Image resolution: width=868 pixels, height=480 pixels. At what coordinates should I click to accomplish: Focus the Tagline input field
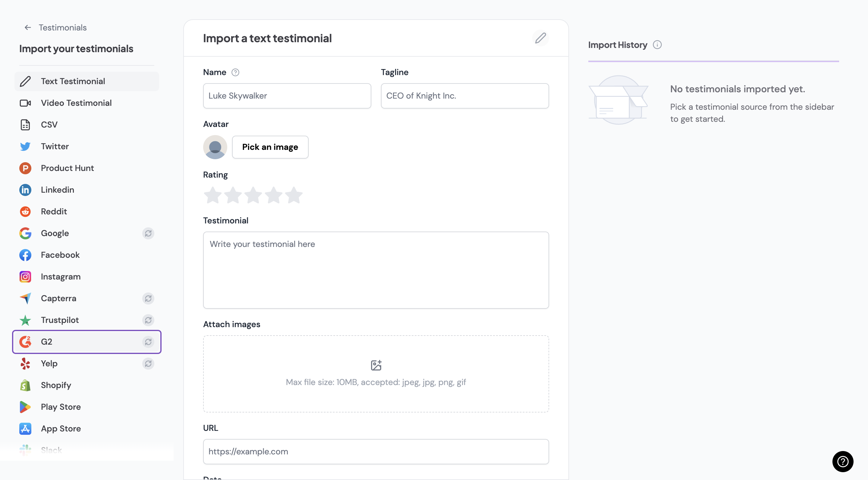point(465,96)
